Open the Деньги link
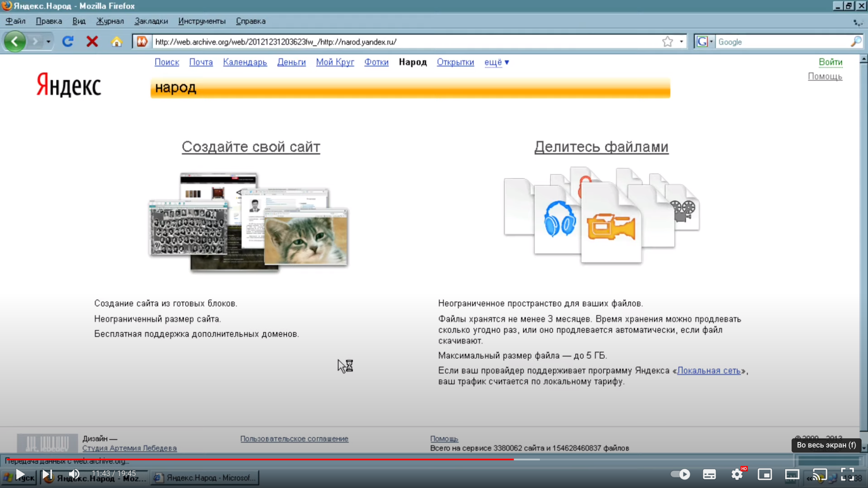868x488 pixels. tap(291, 62)
